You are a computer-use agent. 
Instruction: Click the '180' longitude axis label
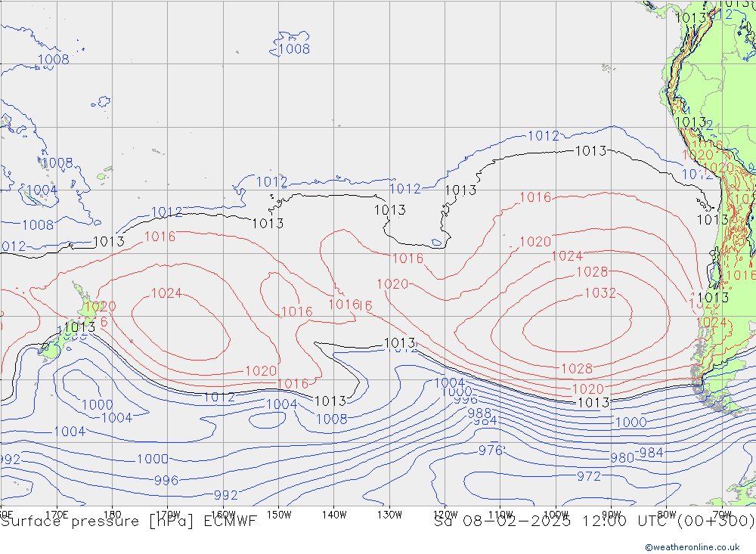113,515
